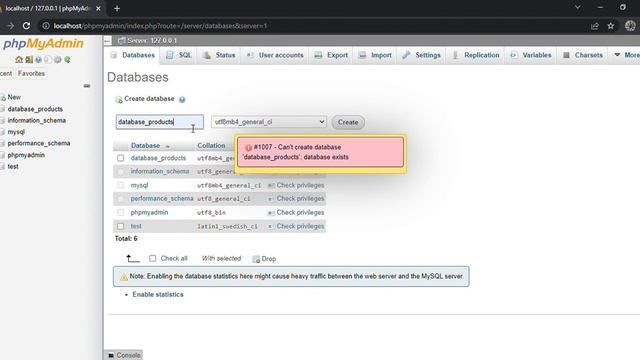Sort by the Database column header
640x360 pixels.
pyautogui.click(x=145, y=146)
